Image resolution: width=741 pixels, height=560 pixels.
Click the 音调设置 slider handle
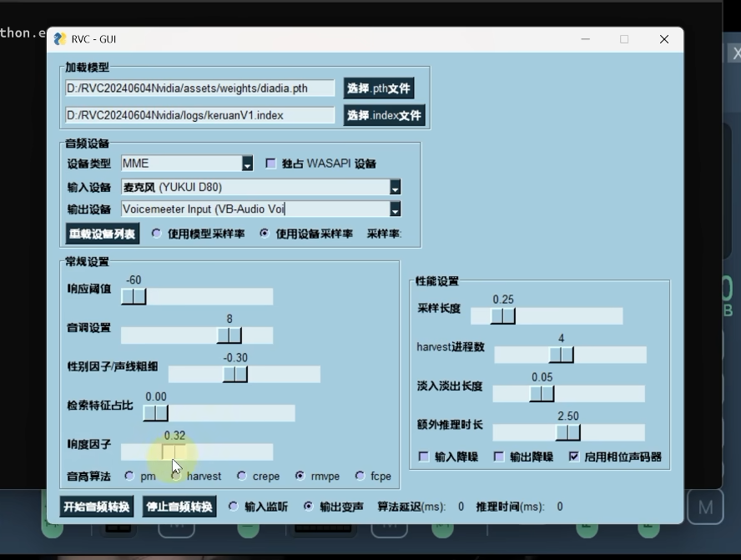(229, 335)
